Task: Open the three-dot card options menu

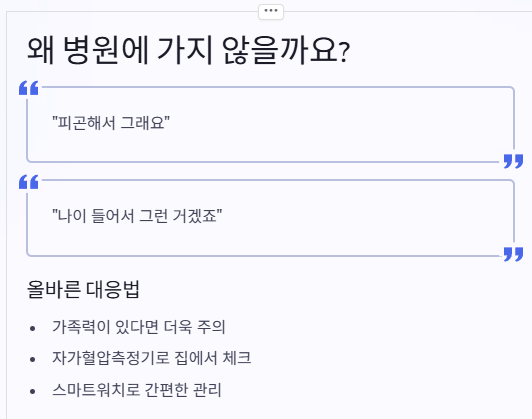Action: tap(271, 12)
